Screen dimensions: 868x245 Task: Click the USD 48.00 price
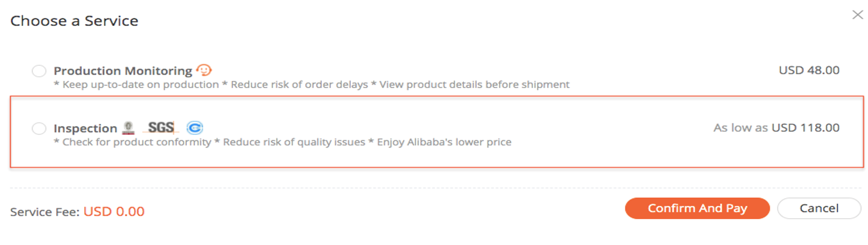[809, 70]
